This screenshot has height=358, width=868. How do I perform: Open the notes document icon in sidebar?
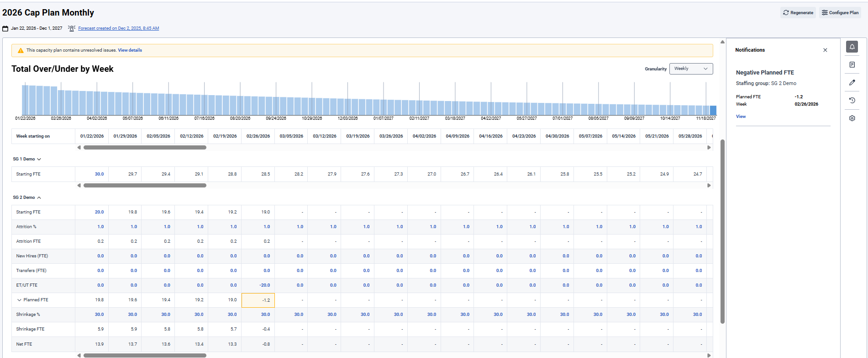click(x=852, y=65)
